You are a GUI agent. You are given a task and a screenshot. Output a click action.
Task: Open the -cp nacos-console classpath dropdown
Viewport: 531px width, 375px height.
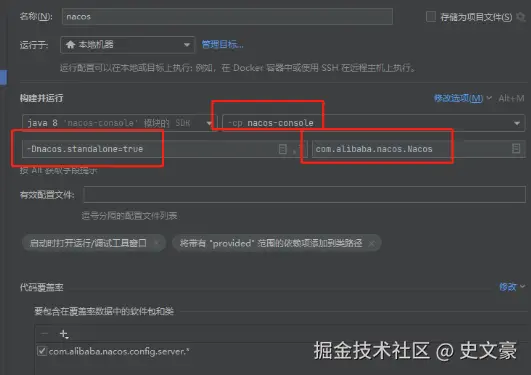click(374, 123)
